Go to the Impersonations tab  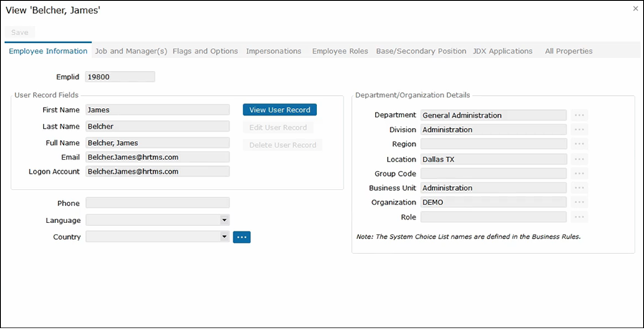click(x=273, y=51)
